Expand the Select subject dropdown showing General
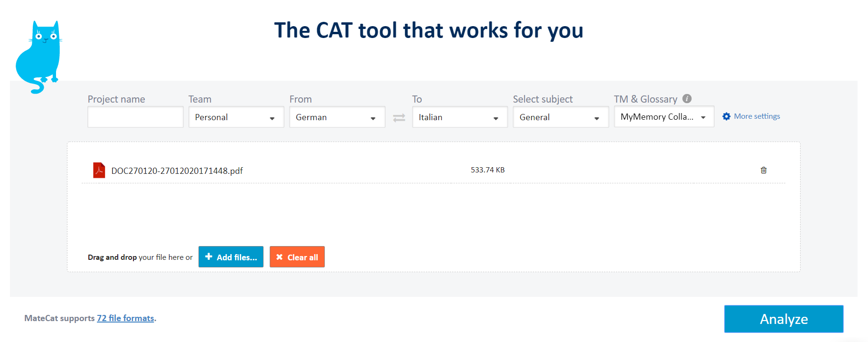The image size is (868, 342). [x=560, y=117]
